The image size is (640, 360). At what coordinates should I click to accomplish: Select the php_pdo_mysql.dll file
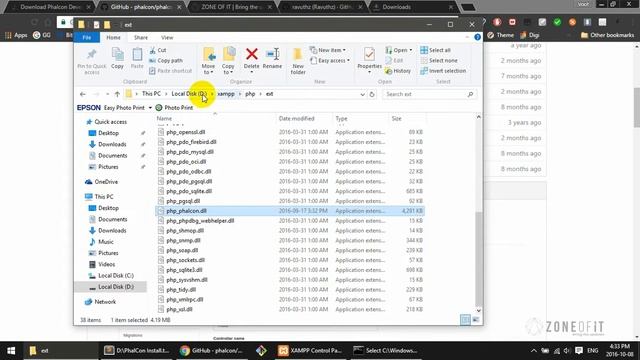coord(290,152)
